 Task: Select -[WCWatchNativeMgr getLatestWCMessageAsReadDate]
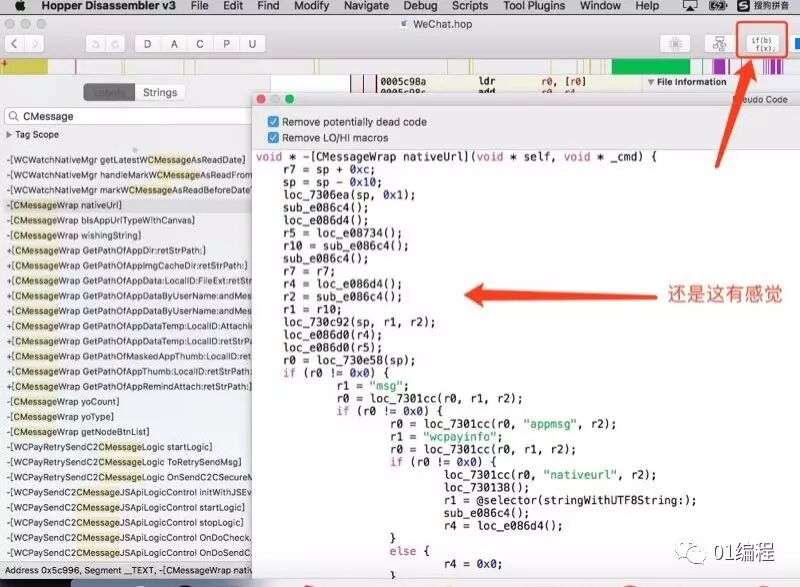click(126, 160)
